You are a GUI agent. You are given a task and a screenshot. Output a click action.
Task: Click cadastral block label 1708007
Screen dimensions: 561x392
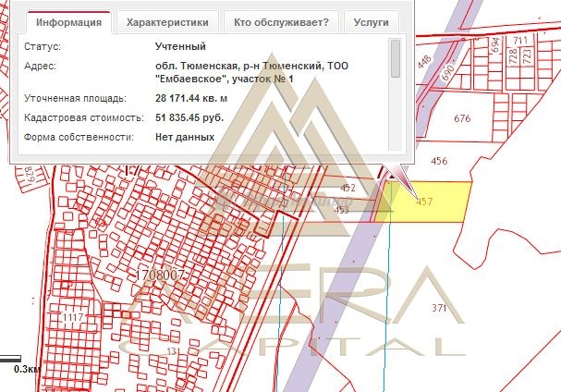pyautogui.click(x=160, y=276)
